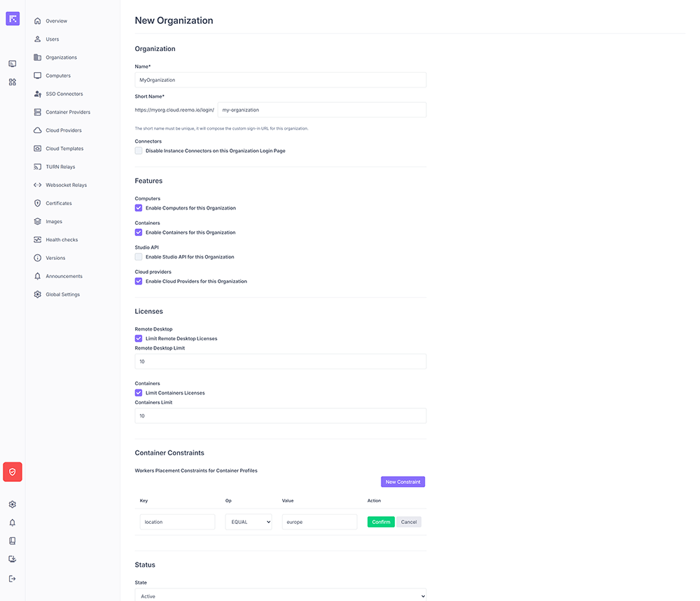This screenshot has width=700, height=601.
Task: Click the Remote Desktop Limit input field
Action: (x=280, y=361)
